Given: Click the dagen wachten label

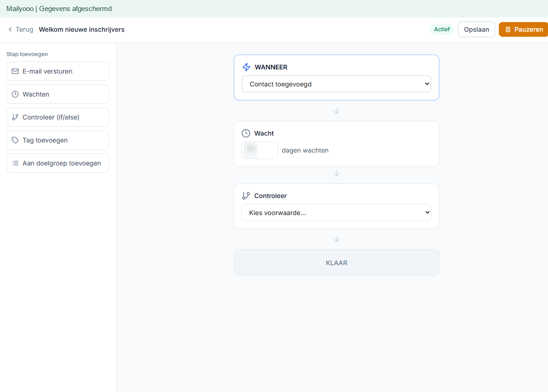Looking at the screenshot, I should [x=305, y=150].
